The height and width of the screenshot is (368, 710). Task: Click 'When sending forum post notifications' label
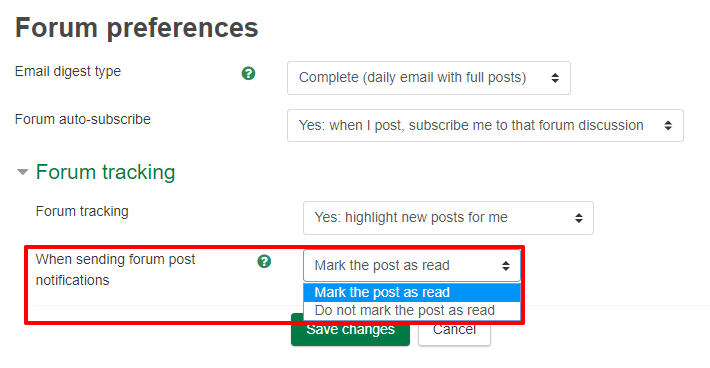click(115, 270)
